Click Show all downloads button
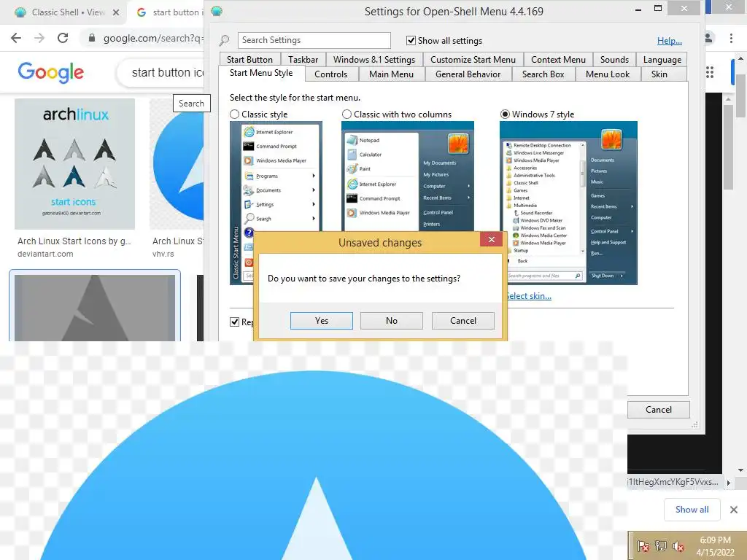747x560 pixels. click(x=692, y=510)
